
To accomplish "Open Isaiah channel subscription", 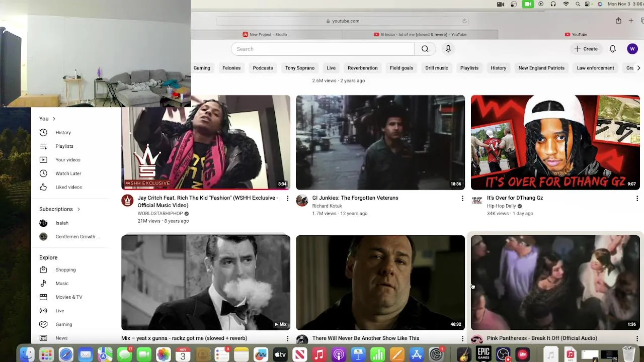I will click(x=61, y=223).
